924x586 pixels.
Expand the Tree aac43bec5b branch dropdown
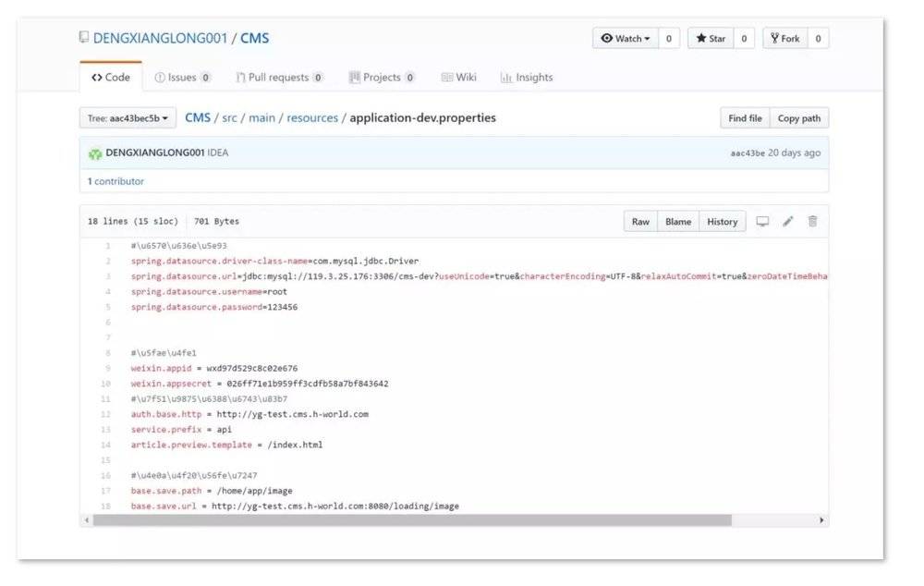[x=128, y=118]
